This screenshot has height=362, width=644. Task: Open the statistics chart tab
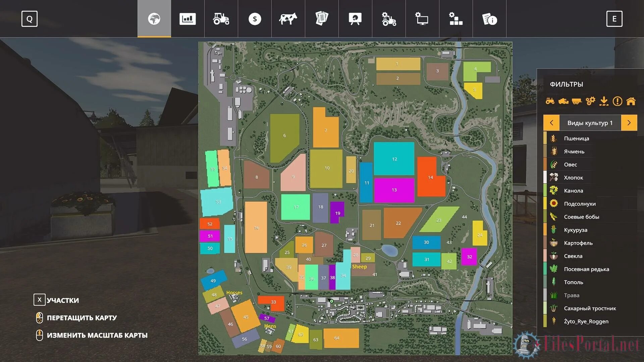[x=187, y=19]
